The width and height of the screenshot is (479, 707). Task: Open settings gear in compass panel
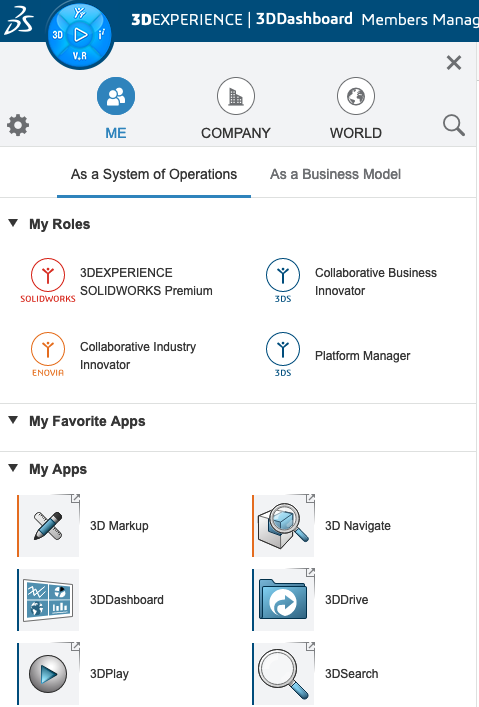coord(18,125)
